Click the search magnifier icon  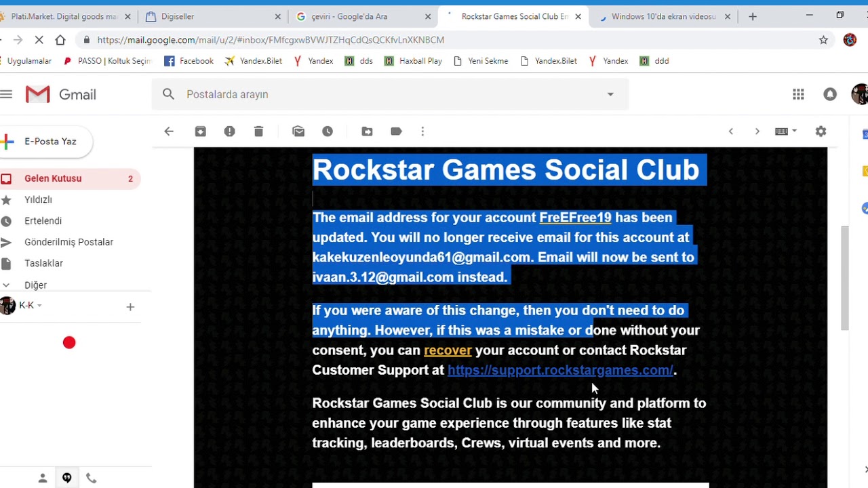point(168,94)
